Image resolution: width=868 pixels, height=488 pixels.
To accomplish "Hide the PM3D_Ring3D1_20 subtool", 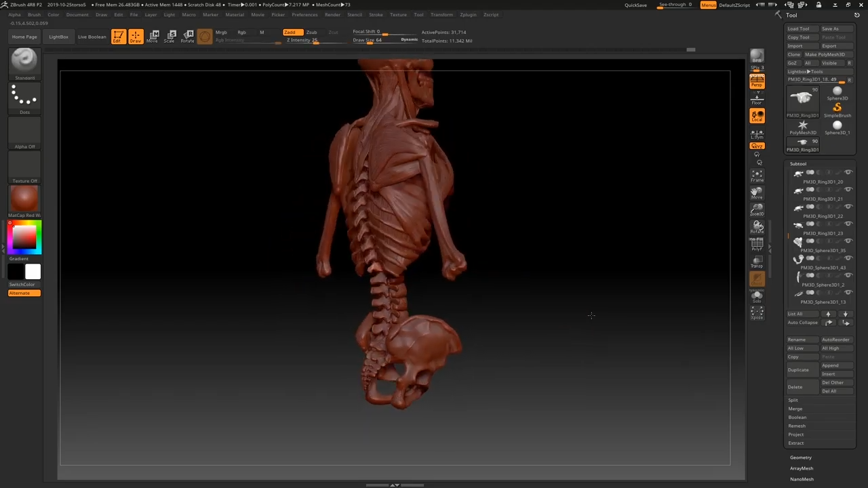I will (848, 173).
